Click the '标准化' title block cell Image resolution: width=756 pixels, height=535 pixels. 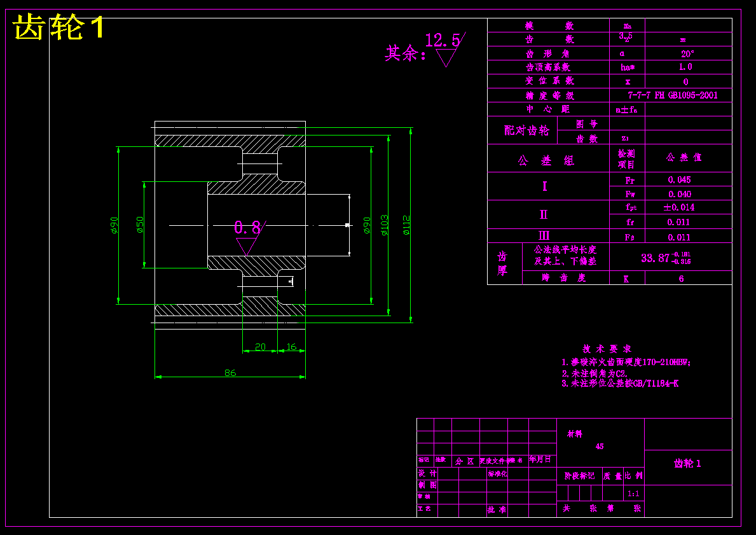coord(498,474)
